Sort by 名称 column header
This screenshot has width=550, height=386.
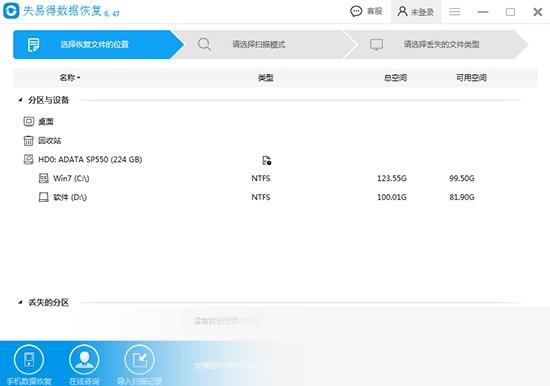70,78
